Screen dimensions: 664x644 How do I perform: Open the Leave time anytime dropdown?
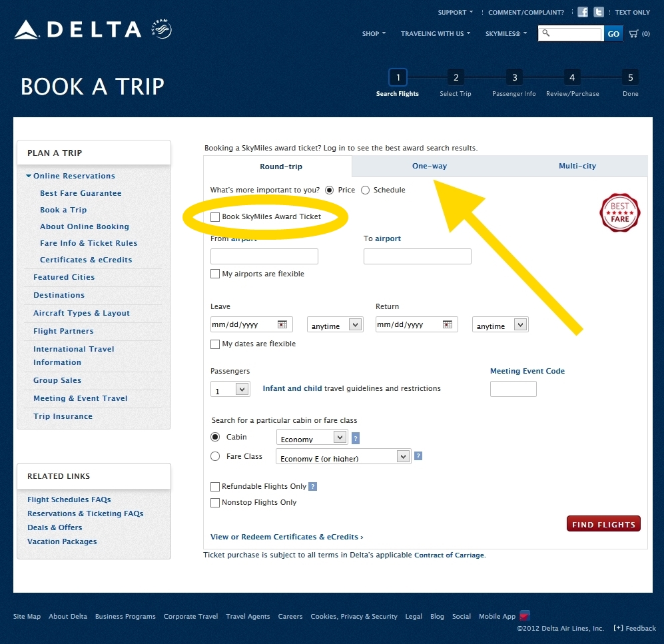click(x=335, y=325)
